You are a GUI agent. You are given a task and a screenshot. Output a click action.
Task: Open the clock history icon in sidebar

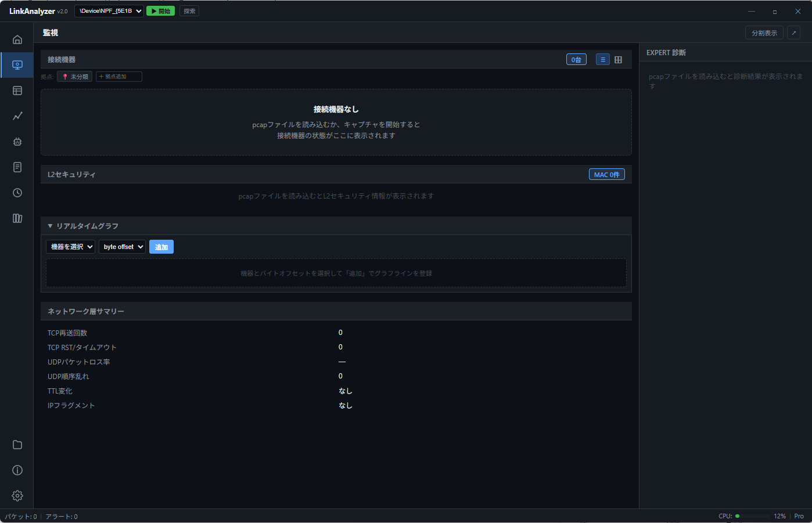coord(17,193)
